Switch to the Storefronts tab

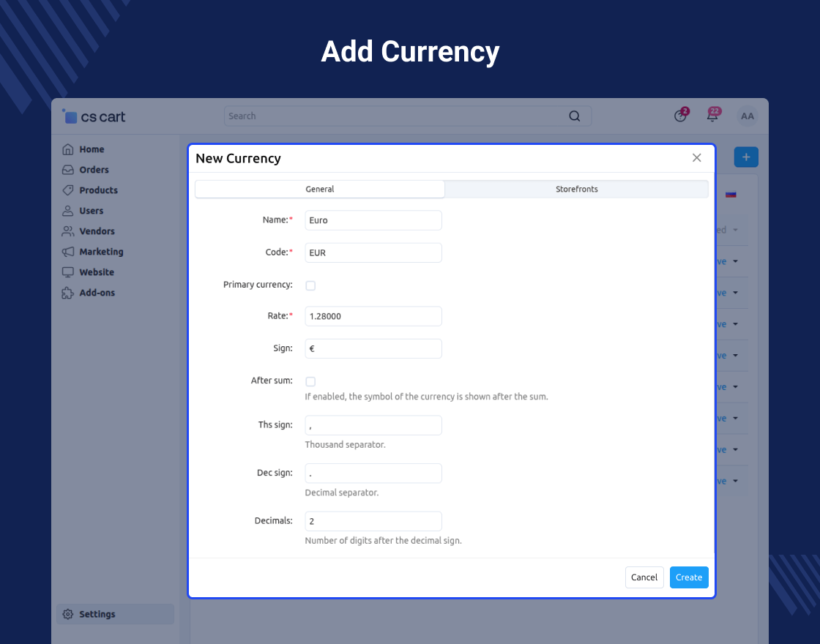click(576, 189)
